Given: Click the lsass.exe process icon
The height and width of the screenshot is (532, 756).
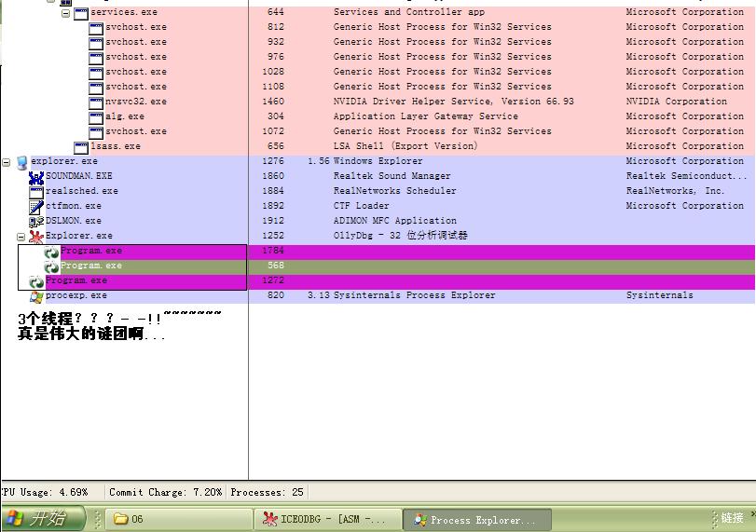Looking at the screenshot, I should [81, 147].
